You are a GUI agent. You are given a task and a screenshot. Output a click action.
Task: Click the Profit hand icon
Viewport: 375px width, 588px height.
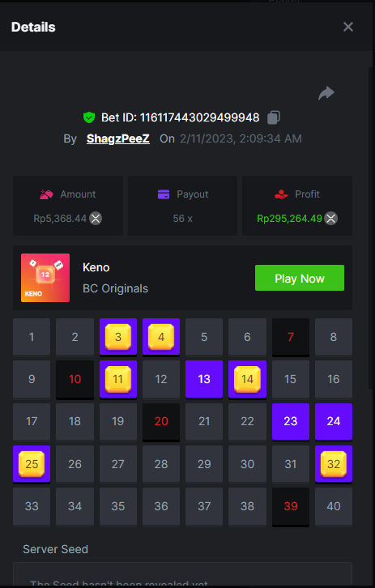281,194
